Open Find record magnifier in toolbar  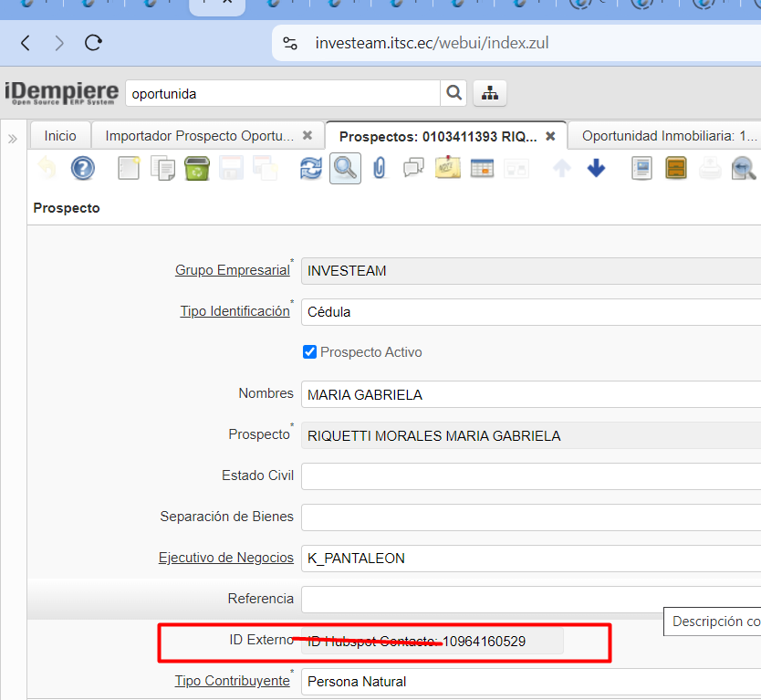[345, 168]
